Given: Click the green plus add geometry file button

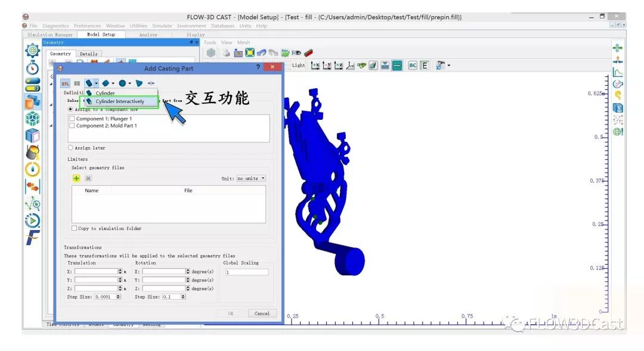Looking at the screenshot, I should [x=76, y=178].
